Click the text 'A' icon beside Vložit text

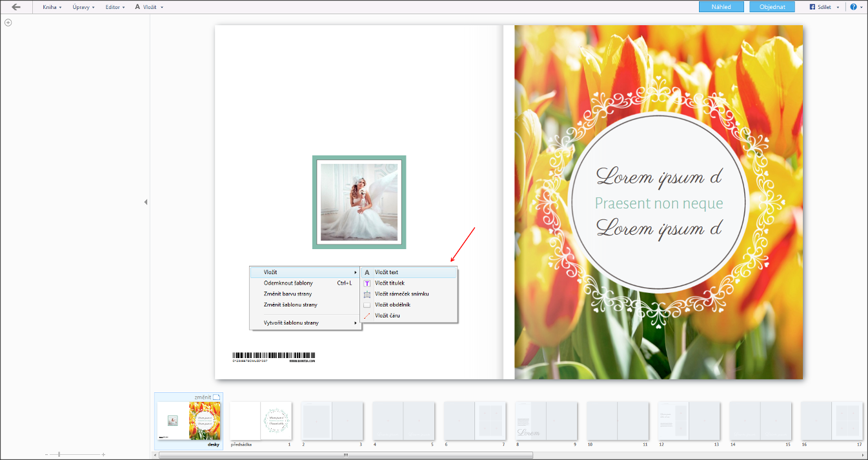pyautogui.click(x=367, y=272)
